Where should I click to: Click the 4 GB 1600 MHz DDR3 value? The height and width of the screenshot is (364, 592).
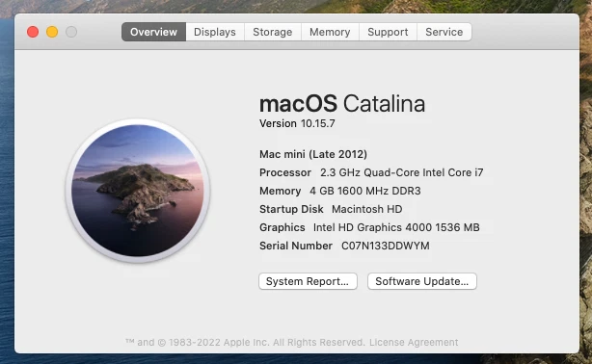click(365, 191)
